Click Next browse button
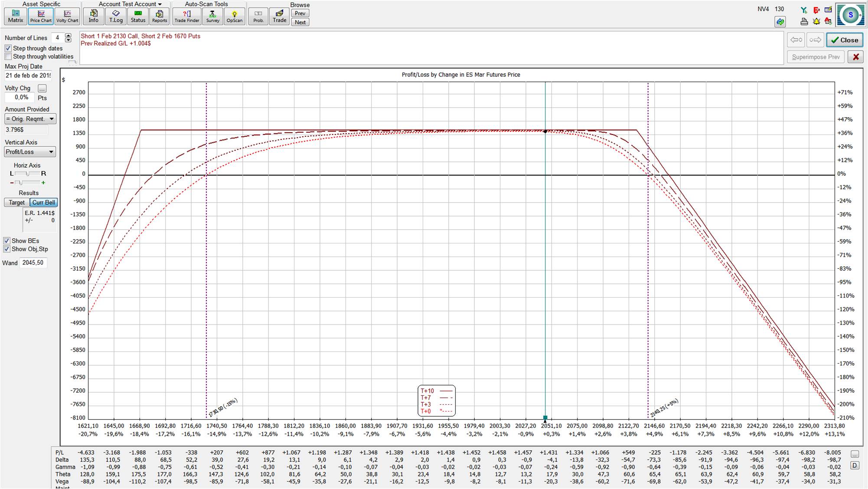 [300, 22]
